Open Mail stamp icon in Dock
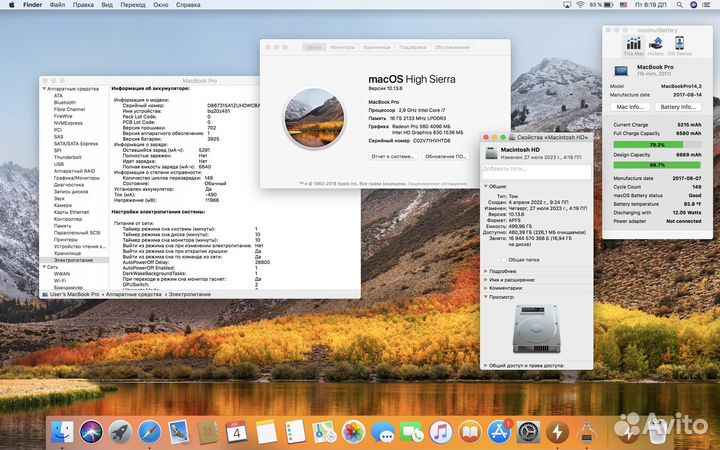720x450 pixels. tap(179, 432)
